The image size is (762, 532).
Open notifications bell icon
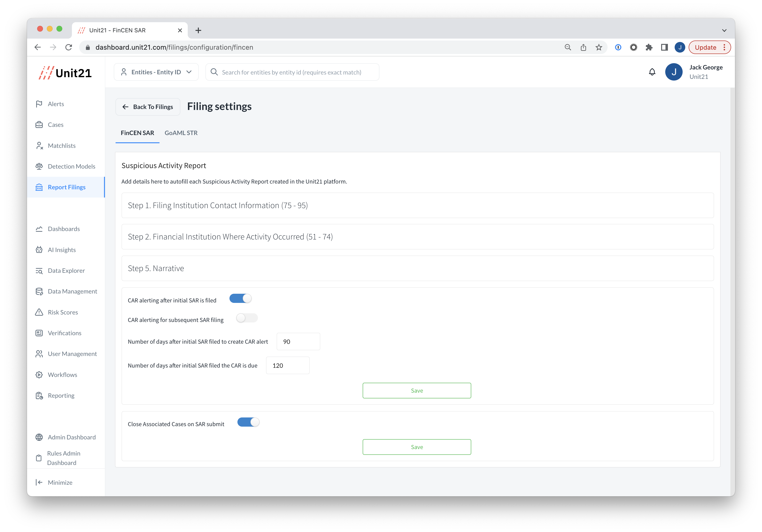pos(652,72)
